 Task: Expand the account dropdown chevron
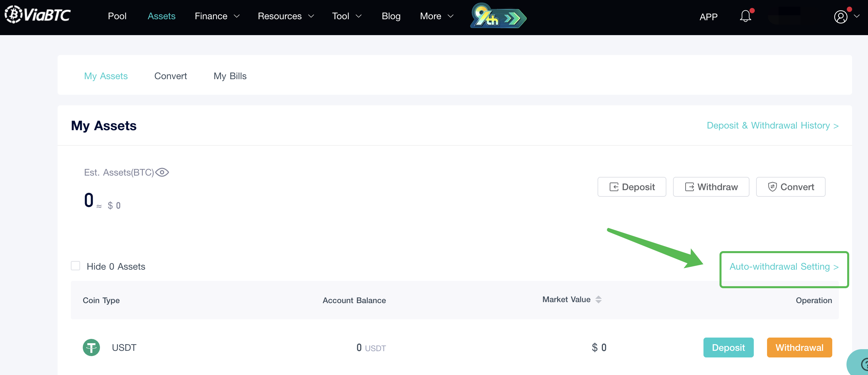pos(856,16)
